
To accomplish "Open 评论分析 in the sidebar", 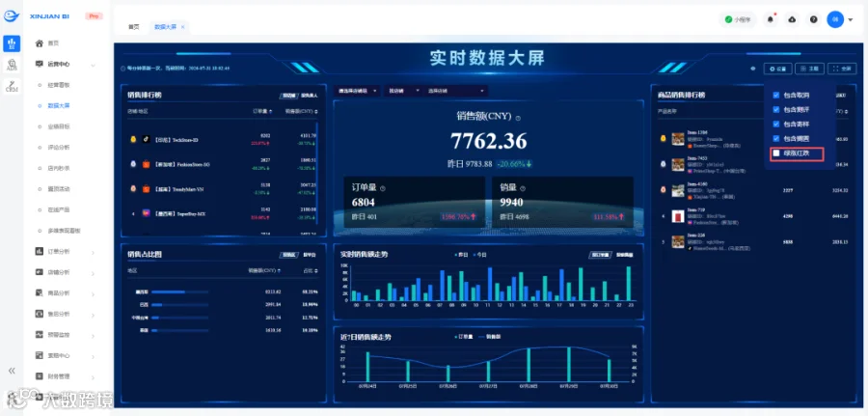I will pyautogui.click(x=59, y=148).
